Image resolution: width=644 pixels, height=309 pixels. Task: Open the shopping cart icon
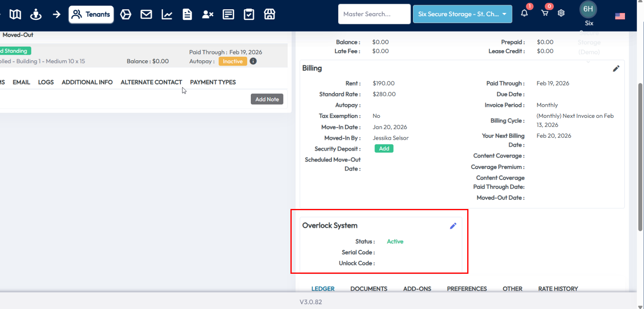click(544, 13)
